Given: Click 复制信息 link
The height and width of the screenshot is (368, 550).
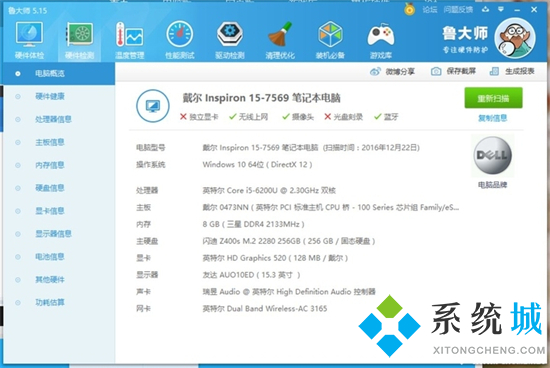Looking at the screenshot, I should click(493, 118).
